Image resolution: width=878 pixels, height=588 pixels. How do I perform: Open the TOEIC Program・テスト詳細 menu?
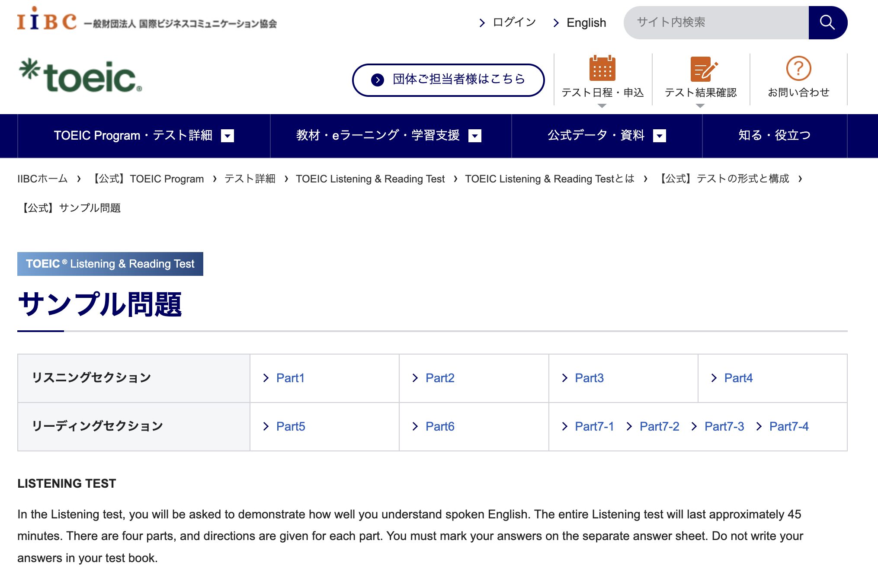pos(144,136)
